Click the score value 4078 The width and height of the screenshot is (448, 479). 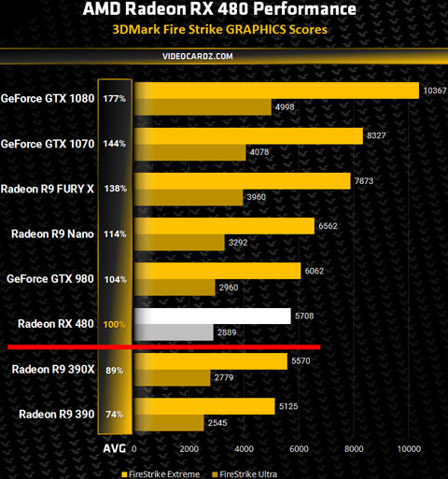[259, 152]
